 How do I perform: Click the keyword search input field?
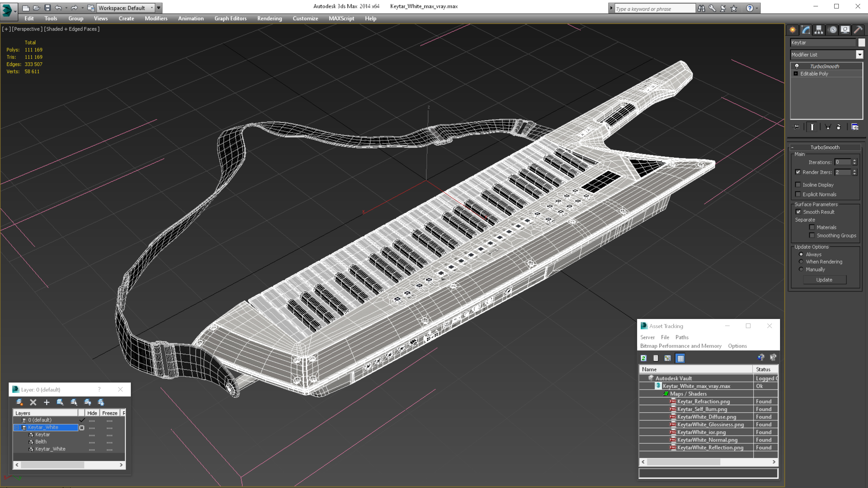[654, 9]
